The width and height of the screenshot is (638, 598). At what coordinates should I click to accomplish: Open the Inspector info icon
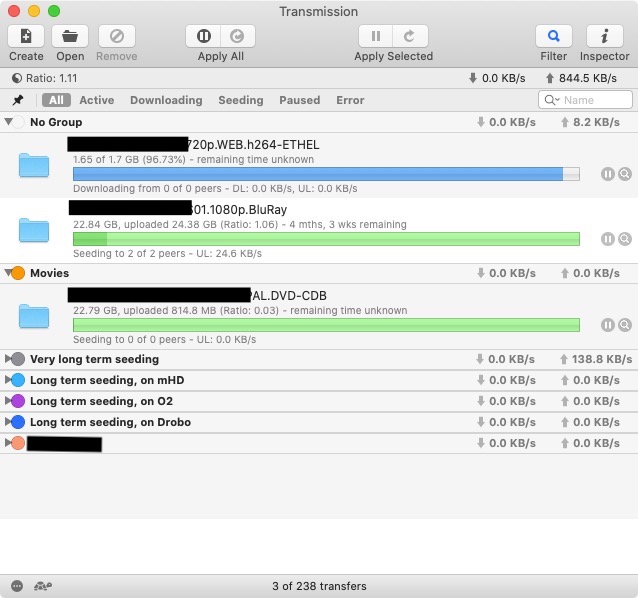[605, 36]
